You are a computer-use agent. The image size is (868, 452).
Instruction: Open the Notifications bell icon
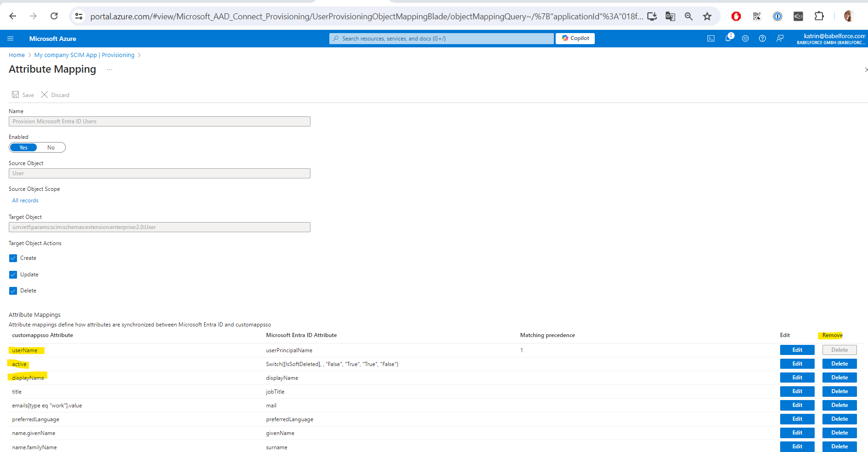(x=728, y=38)
